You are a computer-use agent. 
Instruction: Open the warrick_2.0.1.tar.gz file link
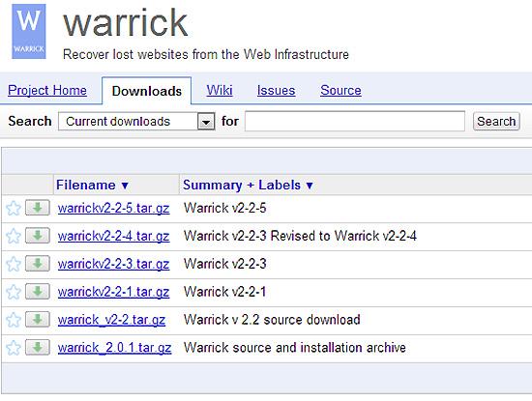pos(114,348)
